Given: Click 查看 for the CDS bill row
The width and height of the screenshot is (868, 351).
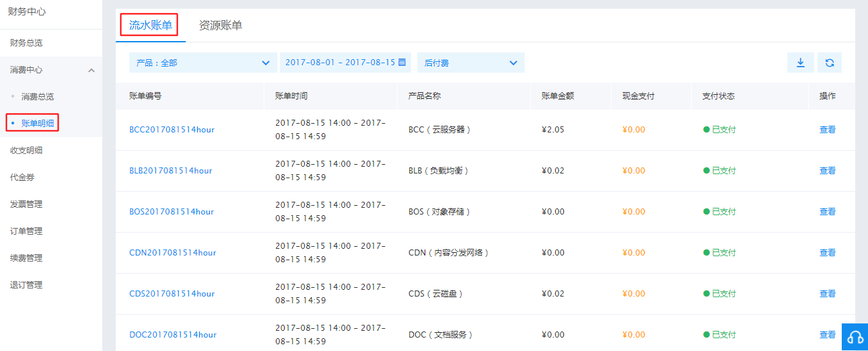Looking at the screenshot, I should tap(828, 294).
